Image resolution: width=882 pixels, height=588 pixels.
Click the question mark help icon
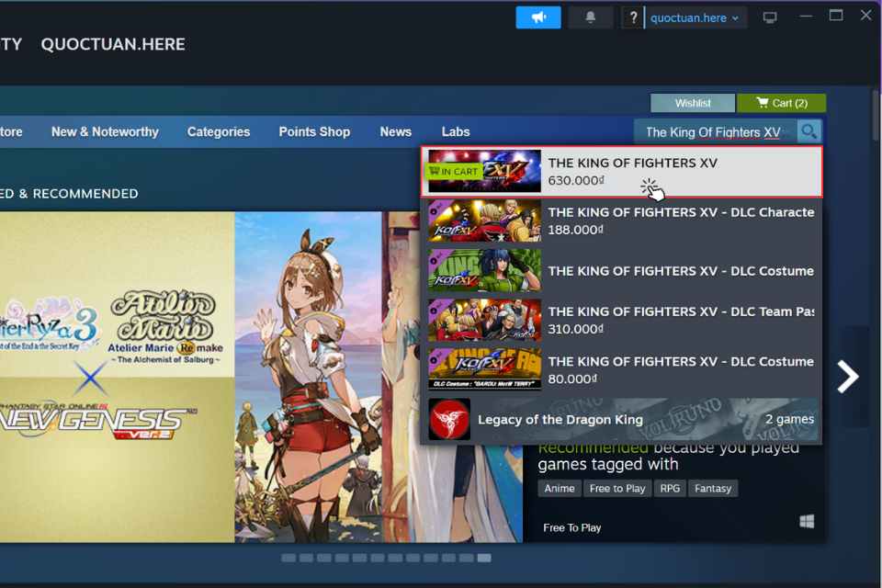[x=633, y=17]
